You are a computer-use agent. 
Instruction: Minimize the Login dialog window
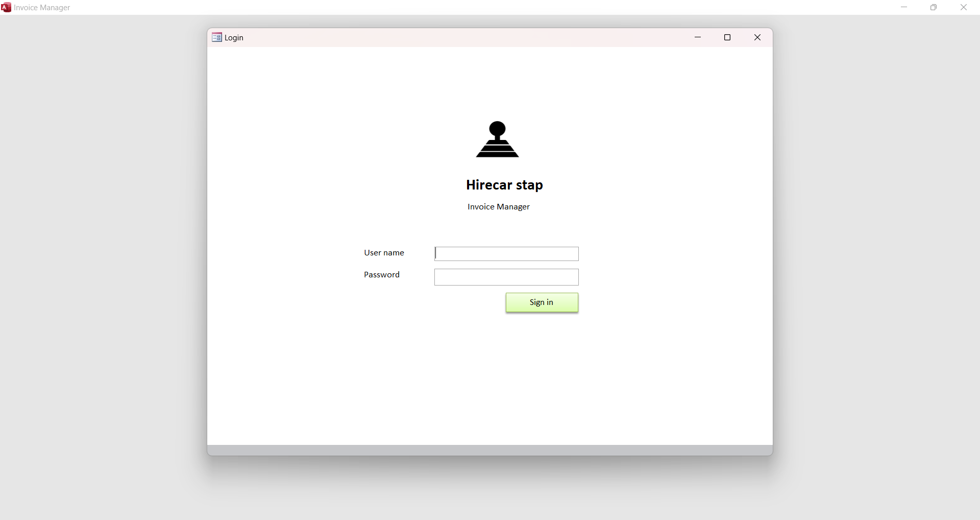pos(698,37)
